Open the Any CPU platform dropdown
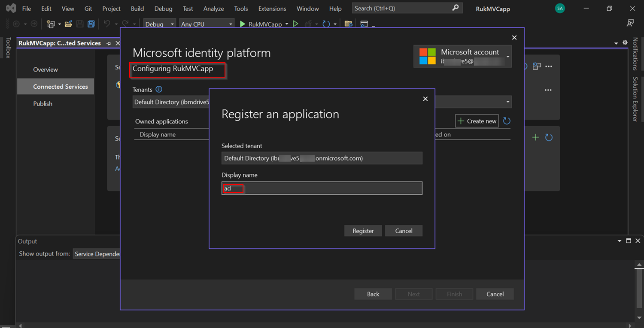 207,24
